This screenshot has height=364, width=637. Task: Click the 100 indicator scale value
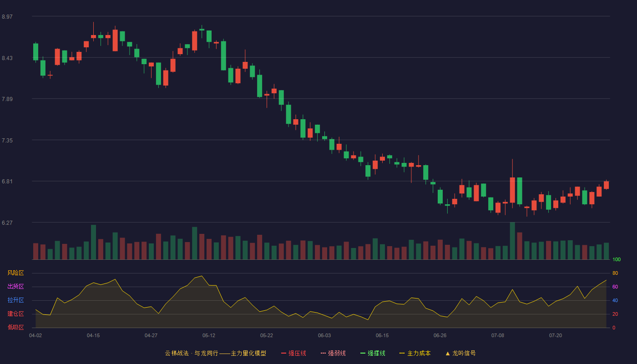tap(617, 259)
